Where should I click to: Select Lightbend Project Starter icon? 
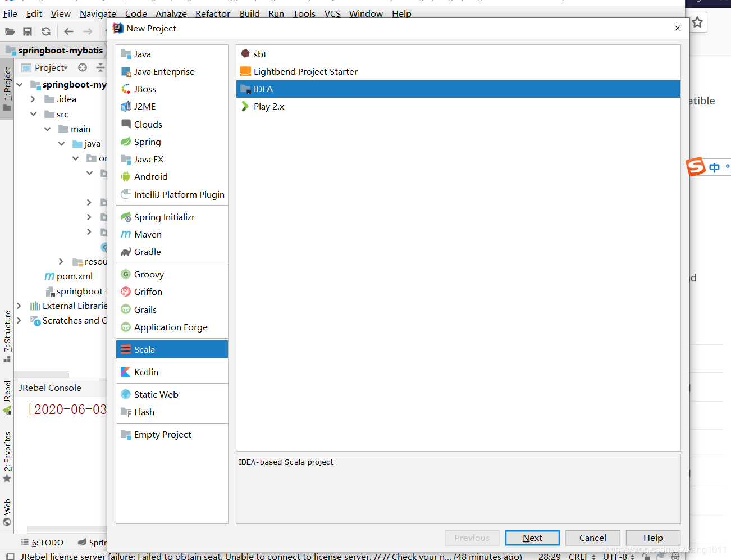[x=245, y=71]
